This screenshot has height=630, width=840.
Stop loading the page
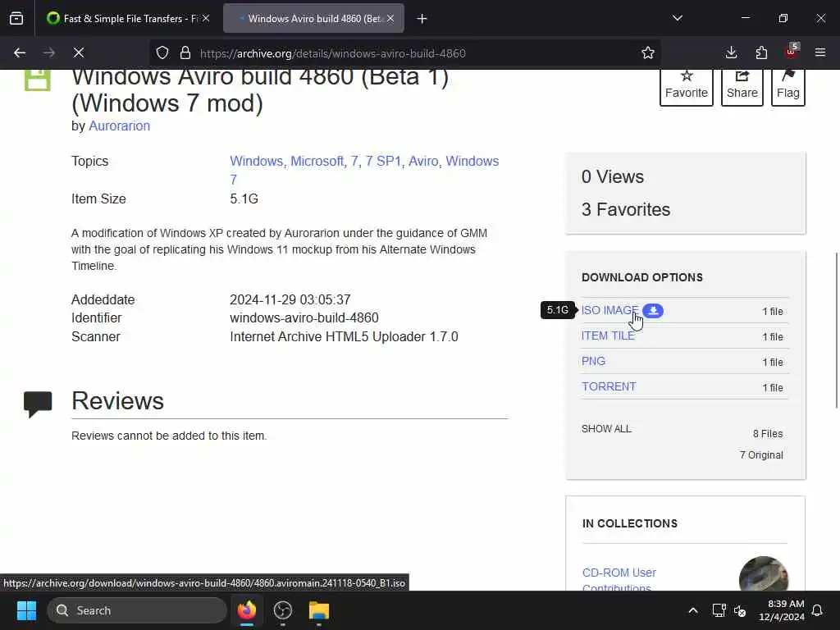click(79, 52)
